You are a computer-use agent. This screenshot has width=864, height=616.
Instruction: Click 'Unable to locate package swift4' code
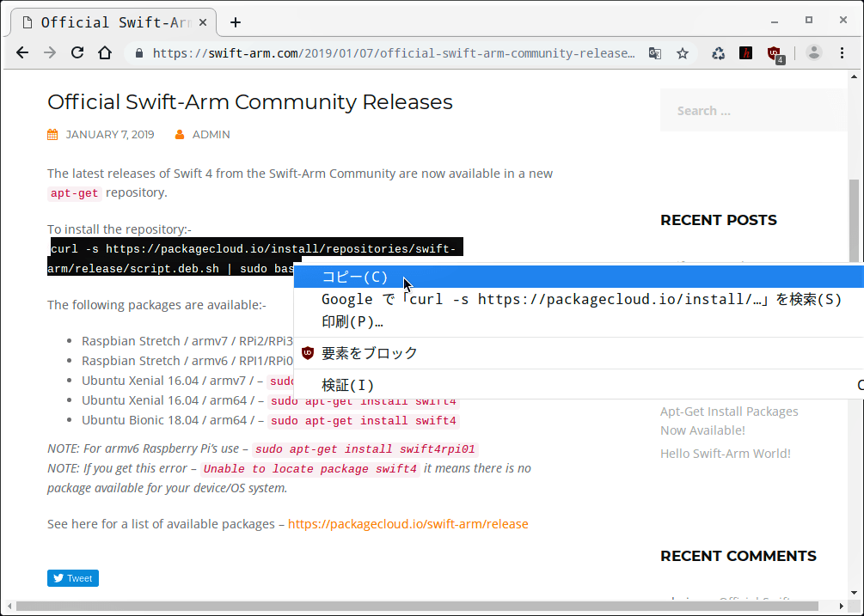coord(309,469)
